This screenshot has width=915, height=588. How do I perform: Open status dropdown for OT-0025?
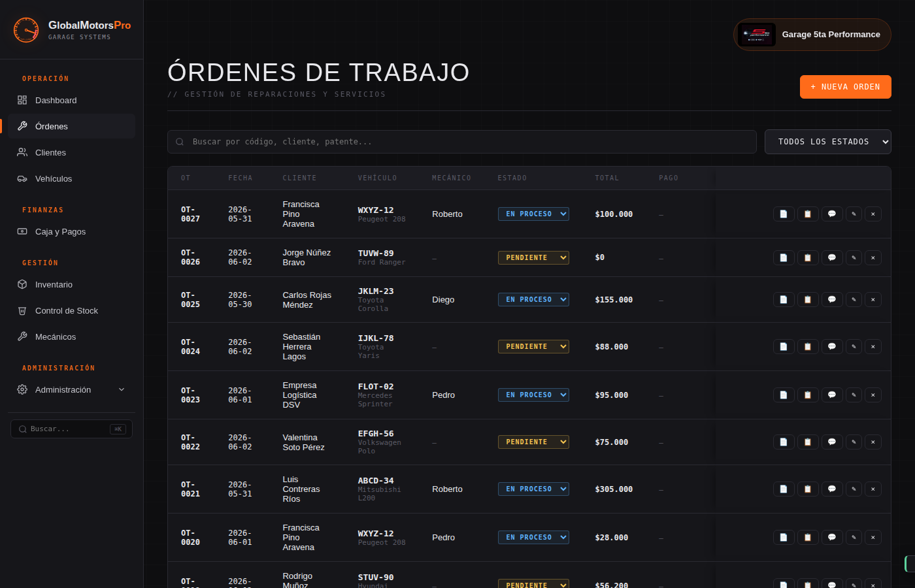[x=533, y=299]
